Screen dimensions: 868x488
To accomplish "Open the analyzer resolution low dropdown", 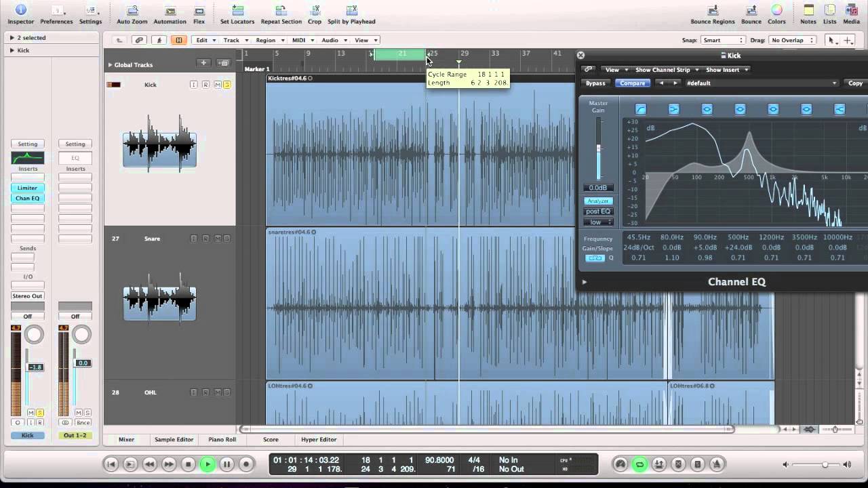I will [x=598, y=222].
